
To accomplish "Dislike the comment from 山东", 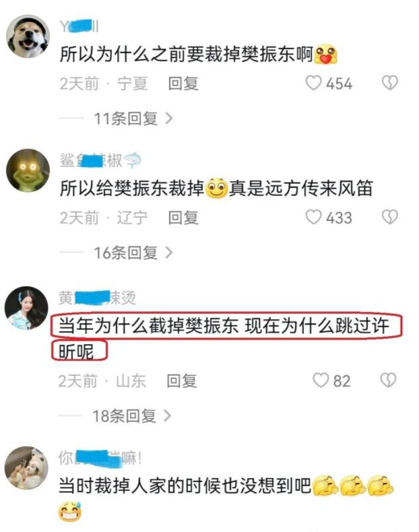I will click(x=389, y=380).
